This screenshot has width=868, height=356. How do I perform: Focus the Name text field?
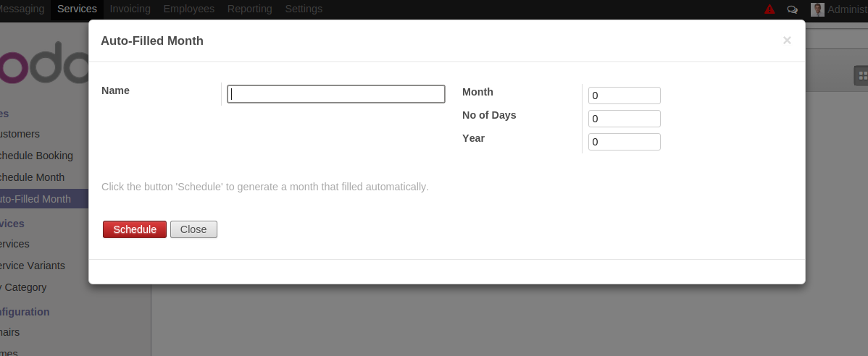coord(336,94)
